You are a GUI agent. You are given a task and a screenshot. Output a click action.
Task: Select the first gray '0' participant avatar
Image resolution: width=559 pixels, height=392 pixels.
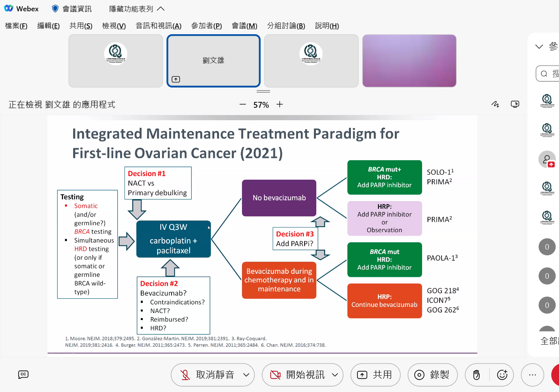point(547,247)
